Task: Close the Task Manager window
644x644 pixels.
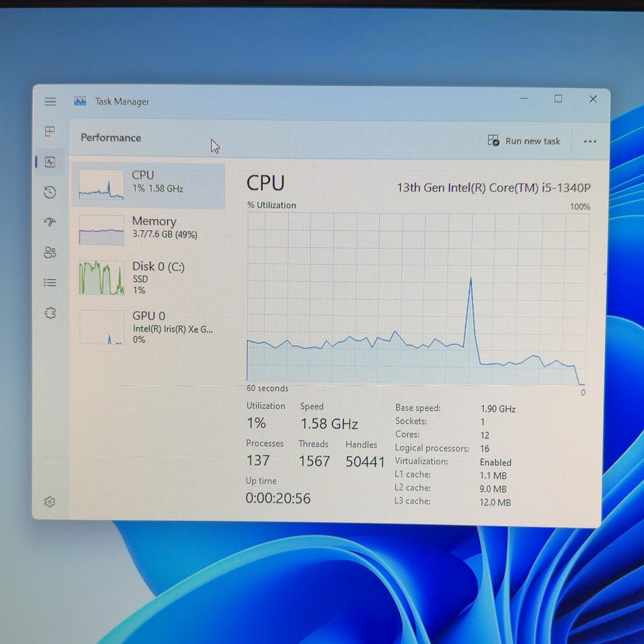Action: [593, 99]
